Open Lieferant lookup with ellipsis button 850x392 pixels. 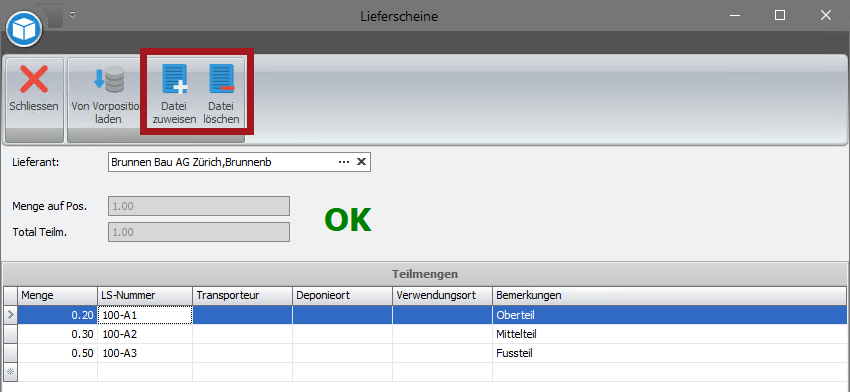click(344, 162)
